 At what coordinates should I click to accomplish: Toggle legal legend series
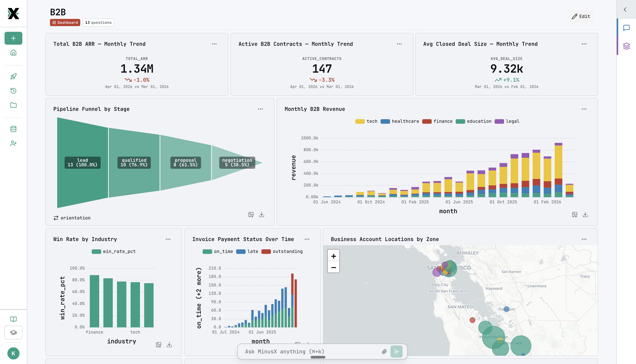click(507, 121)
